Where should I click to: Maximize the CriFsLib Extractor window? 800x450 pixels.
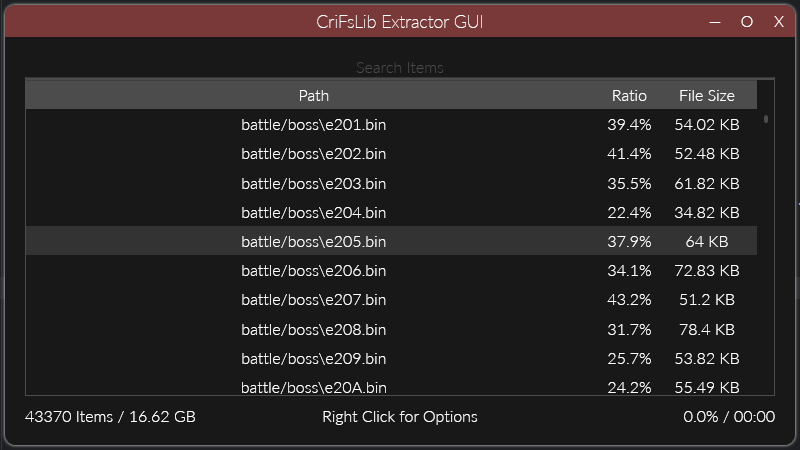pos(746,22)
